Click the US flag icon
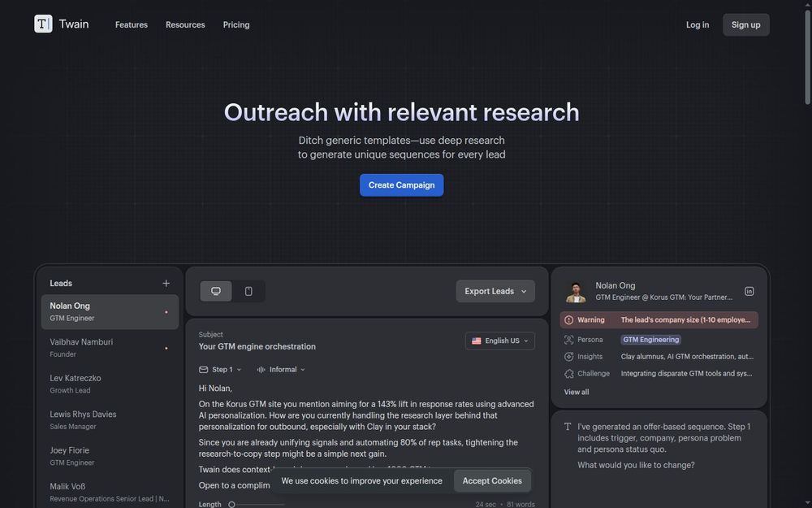 [476, 341]
